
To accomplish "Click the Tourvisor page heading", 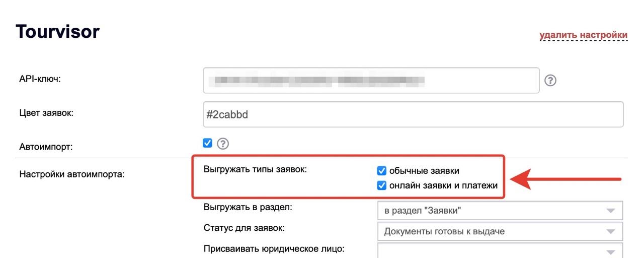I will point(57,32).
